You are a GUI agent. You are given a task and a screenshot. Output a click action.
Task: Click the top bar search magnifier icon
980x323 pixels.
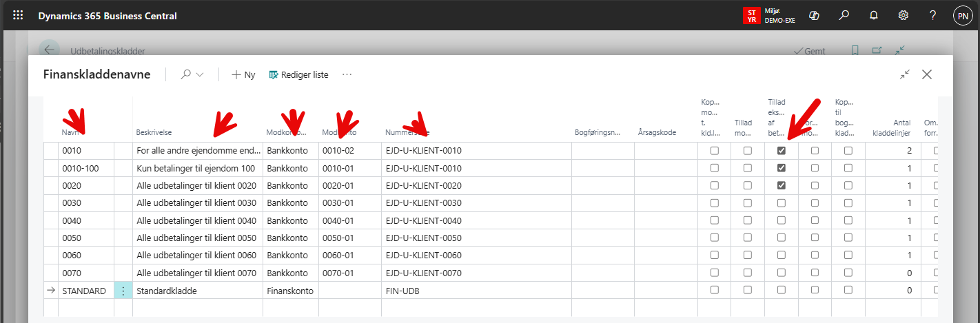(x=844, y=15)
